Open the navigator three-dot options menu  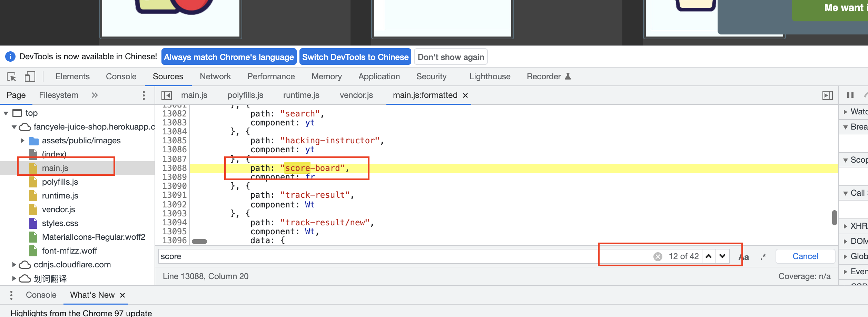(x=144, y=95)
